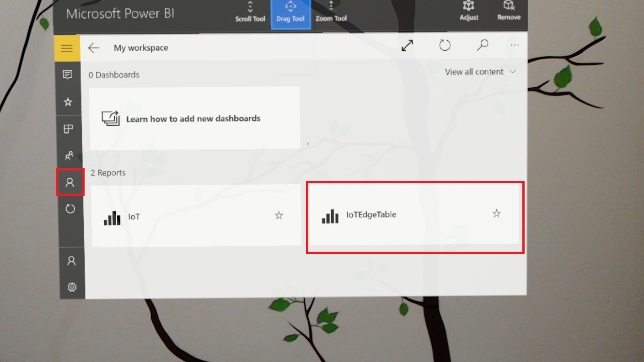Screen dimensions: 644x362
Task: Select the Drag Tool
Action: pos(290,15)
